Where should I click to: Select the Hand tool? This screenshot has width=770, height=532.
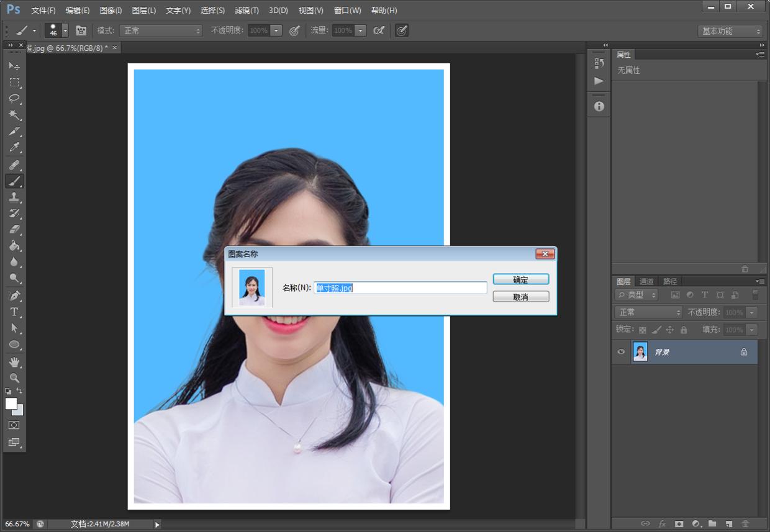pyautogui.click(x=14, y=361)
